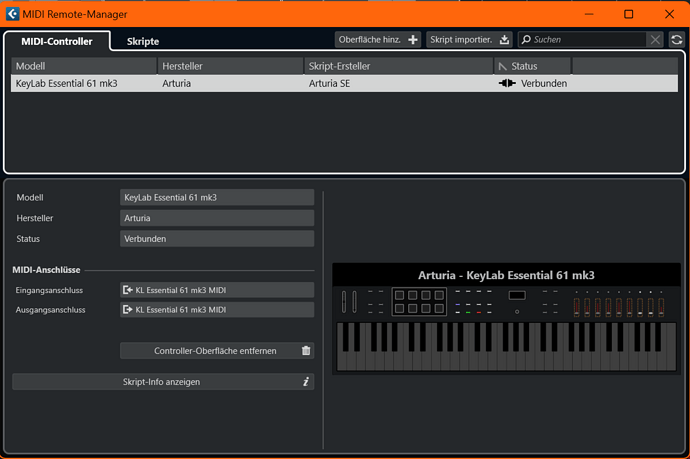Select the KeyLab Essential 61 mk3 row
The image size is (690, 459).
(345, 83)
